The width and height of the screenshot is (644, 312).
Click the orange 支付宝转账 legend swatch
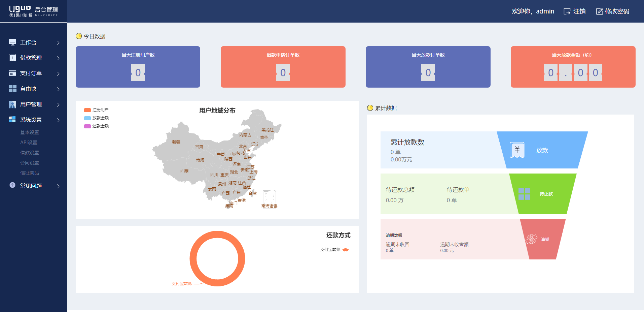click(x=346, y=250)
